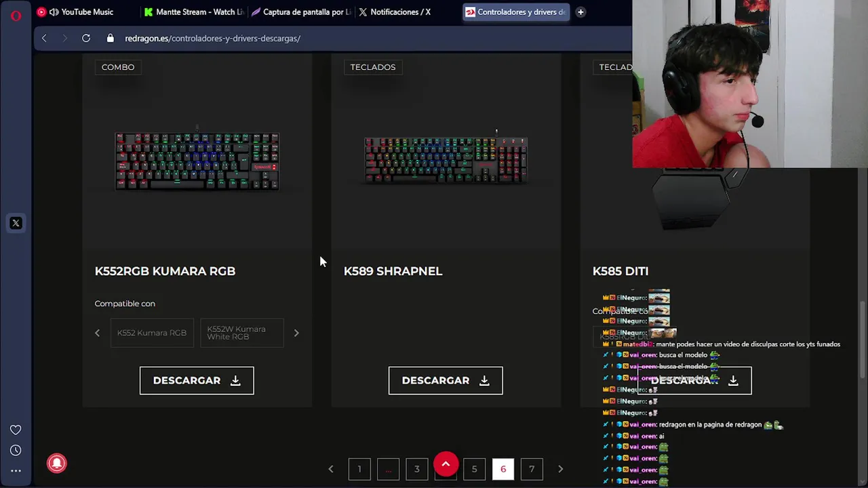The height and width of the screenshot is (488, 868).
Task: Open the X sidebar shortcut
Action: pyautogui.click(x=16, y=223)
